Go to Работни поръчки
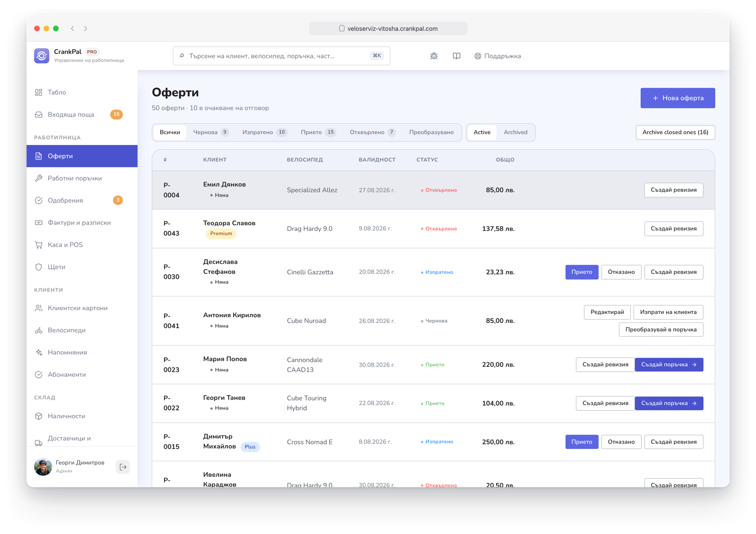The height and width of the screenshot is (534, 756). pos(82,178)
